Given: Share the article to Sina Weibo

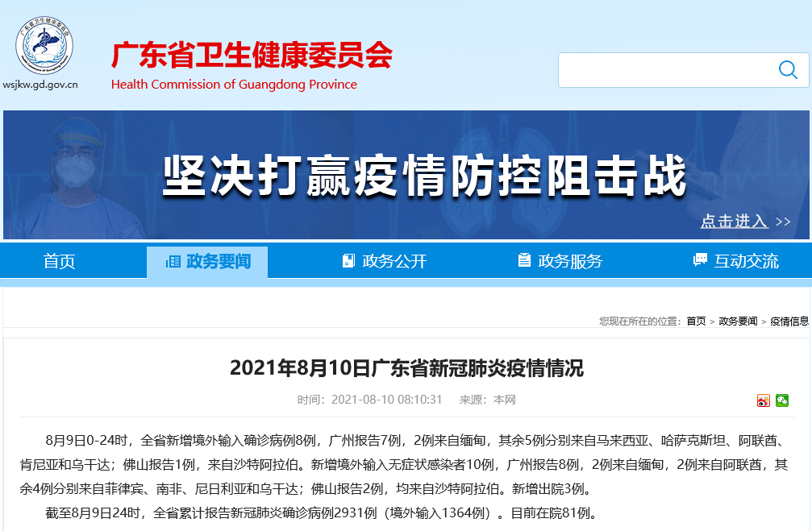Looking at the screenshot, I should coord(764,400).
